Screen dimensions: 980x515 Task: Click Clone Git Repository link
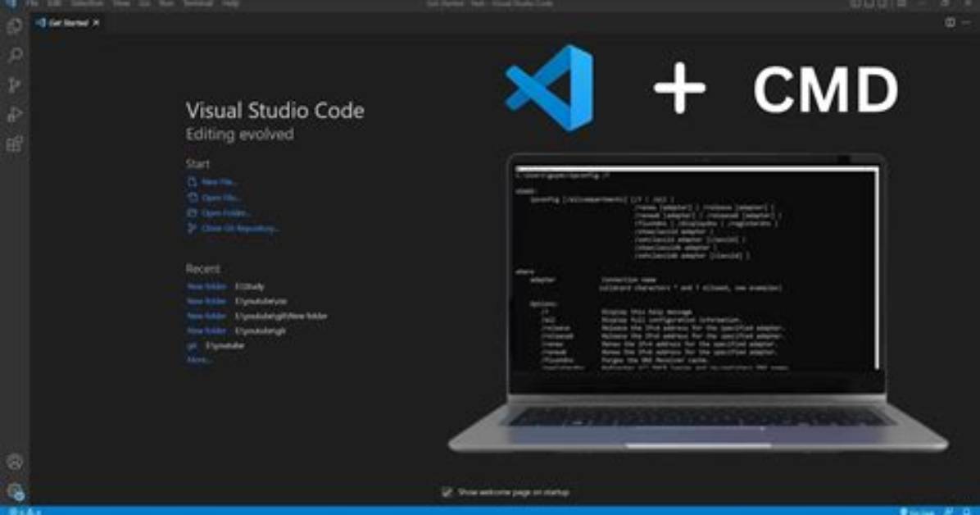(x=234, y=229)
